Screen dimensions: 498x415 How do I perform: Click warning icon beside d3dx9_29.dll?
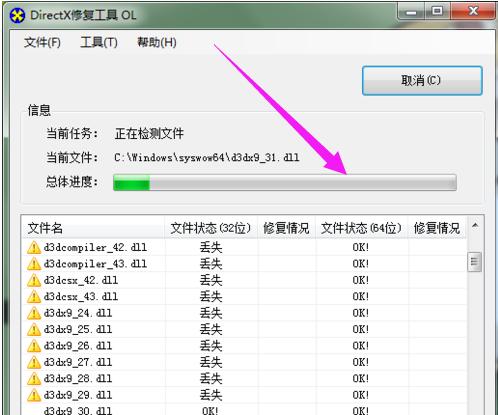pyautogui.click(x=34, y=395)
